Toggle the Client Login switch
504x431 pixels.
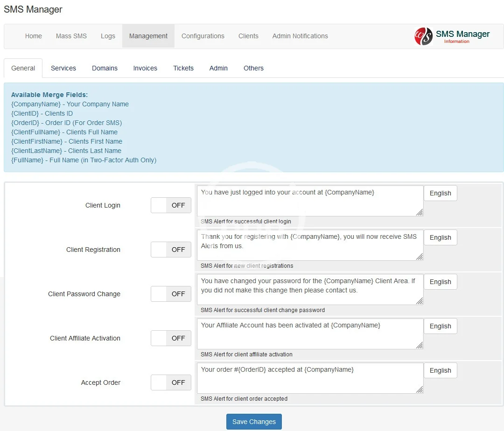(171, 205)
